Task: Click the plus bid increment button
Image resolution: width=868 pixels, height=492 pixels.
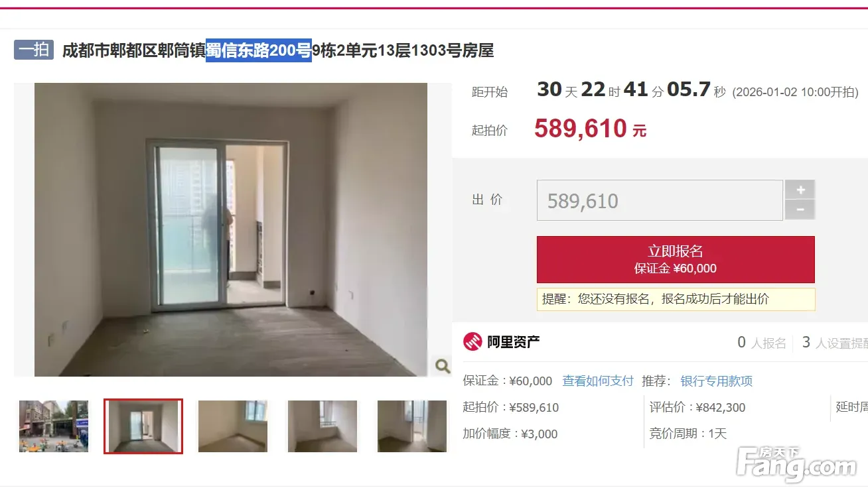Action: pos(800,190)
